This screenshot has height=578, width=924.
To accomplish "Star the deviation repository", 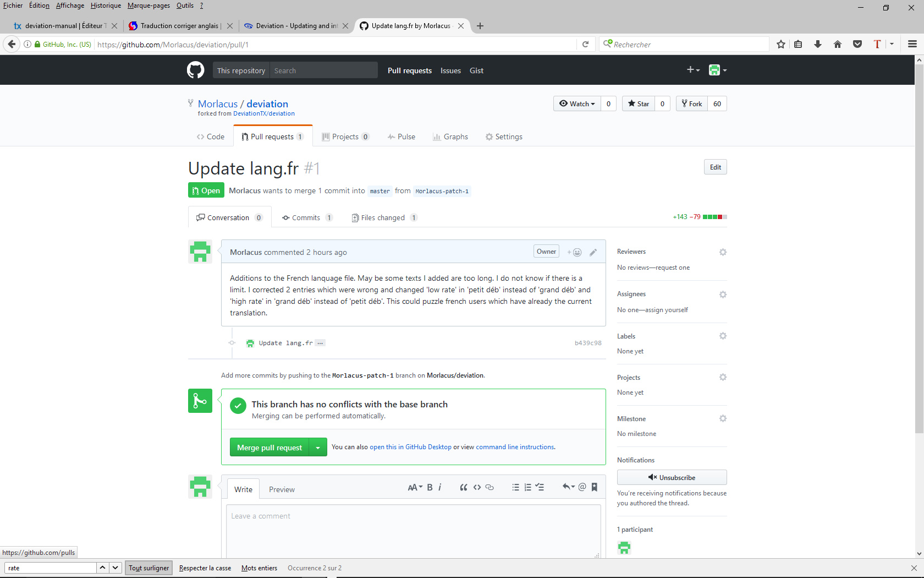I will 639,103.
